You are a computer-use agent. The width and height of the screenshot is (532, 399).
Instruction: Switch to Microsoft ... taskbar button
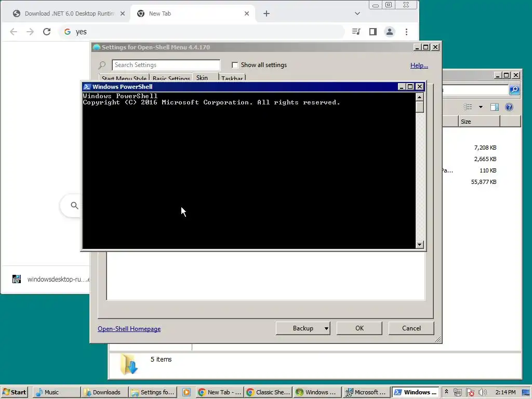tap(366, 392)
